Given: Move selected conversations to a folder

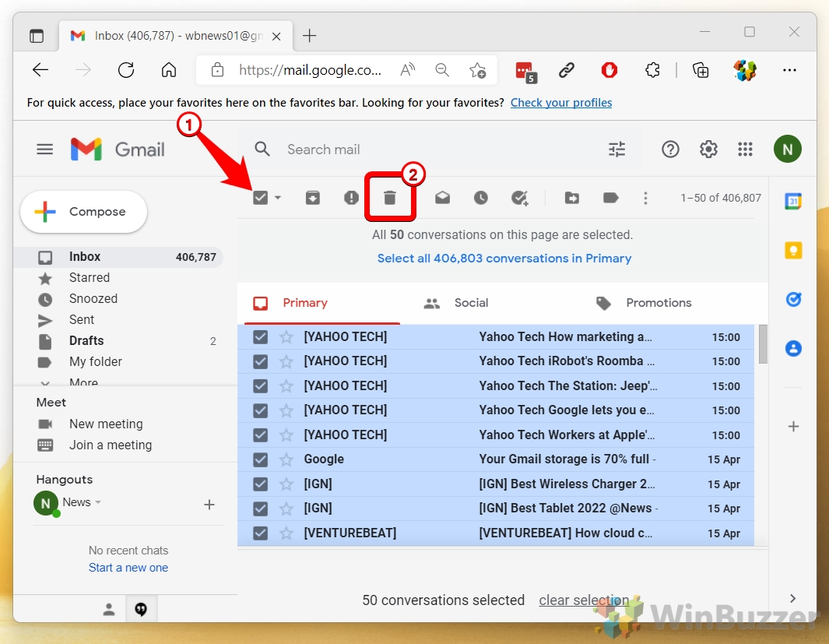Looking at the screenshot, I should tap(572, 198).
